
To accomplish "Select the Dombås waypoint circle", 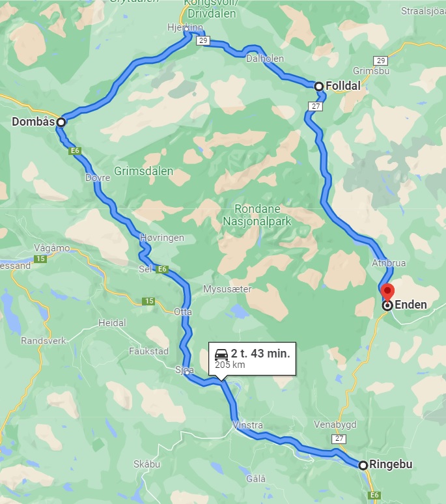I will (61, 122).
